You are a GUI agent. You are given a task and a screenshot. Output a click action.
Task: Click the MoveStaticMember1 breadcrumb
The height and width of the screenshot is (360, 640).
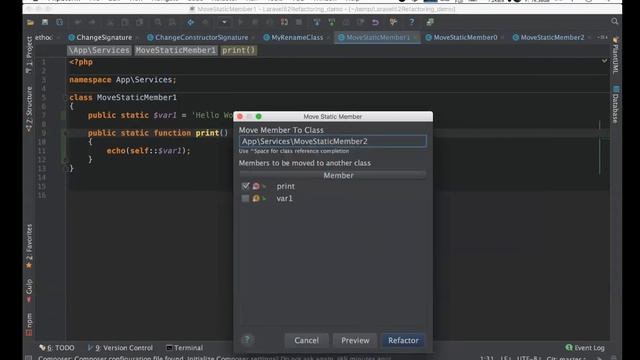click(x=176, y=50)
